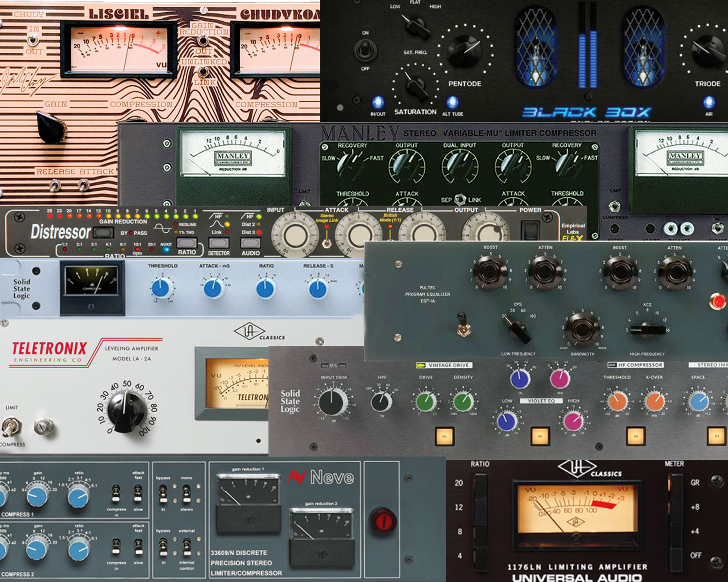Click the red Neve power button
728x582 pixels.
(383, 521)
